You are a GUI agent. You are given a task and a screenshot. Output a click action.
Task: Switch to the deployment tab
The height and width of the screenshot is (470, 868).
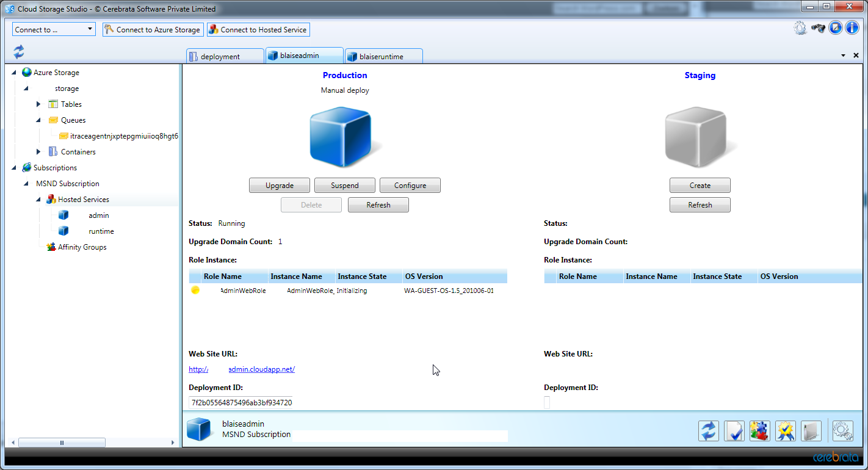(220, 56)
